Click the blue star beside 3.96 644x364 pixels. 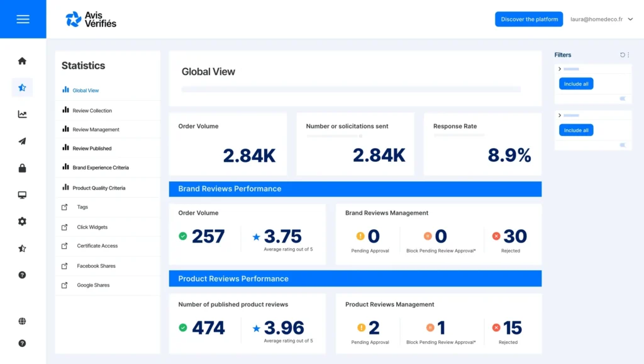pyautogui.click(x=257, y=328)
